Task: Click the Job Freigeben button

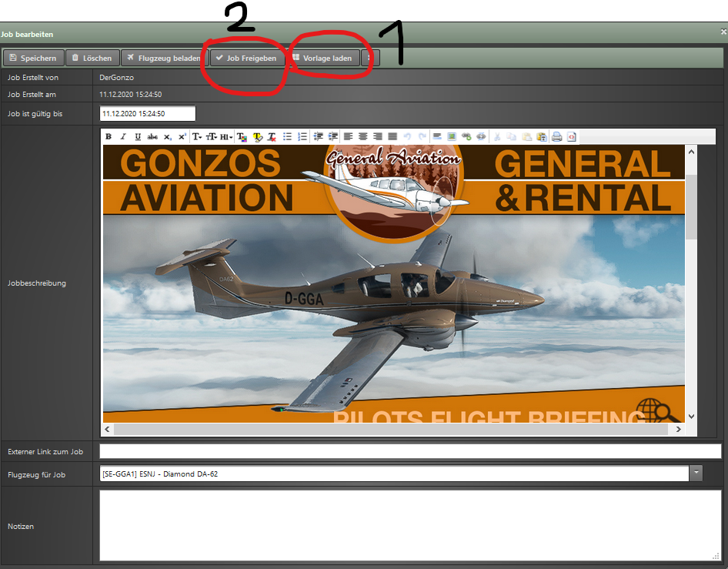Action: tap(246, 58)
